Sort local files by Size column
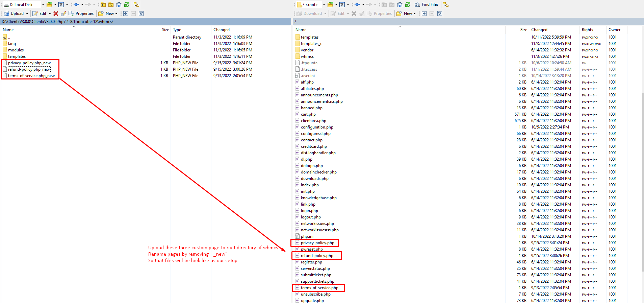The width and height of the screenshot is (644, 303). tap(165, 30)
